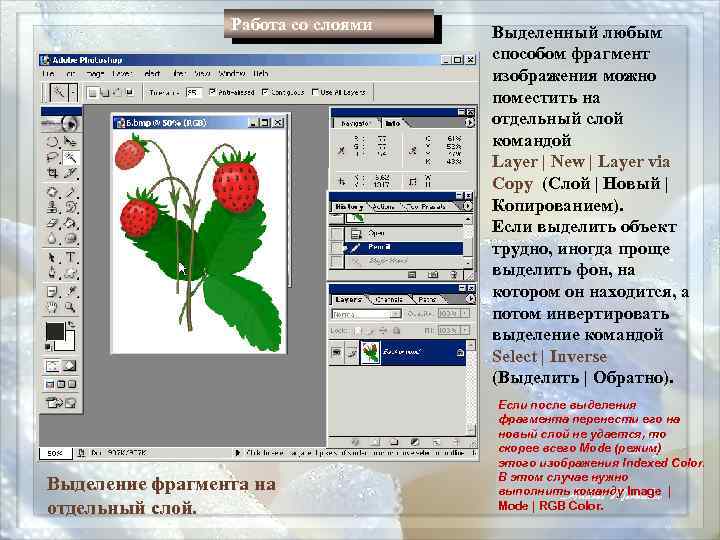Set history brush source beside Pencil state
The width and height of the screenshot is (720, 540).
coord(337,248)
